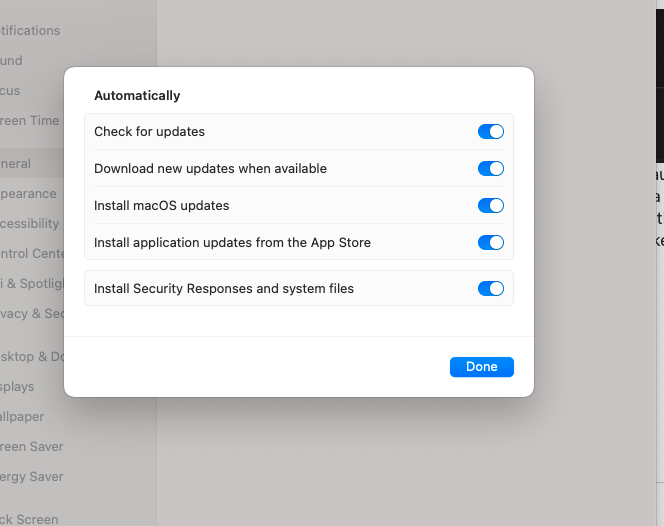Click the Done button
The width and height of the screenshot is (664, 526).
pos(481,367)
